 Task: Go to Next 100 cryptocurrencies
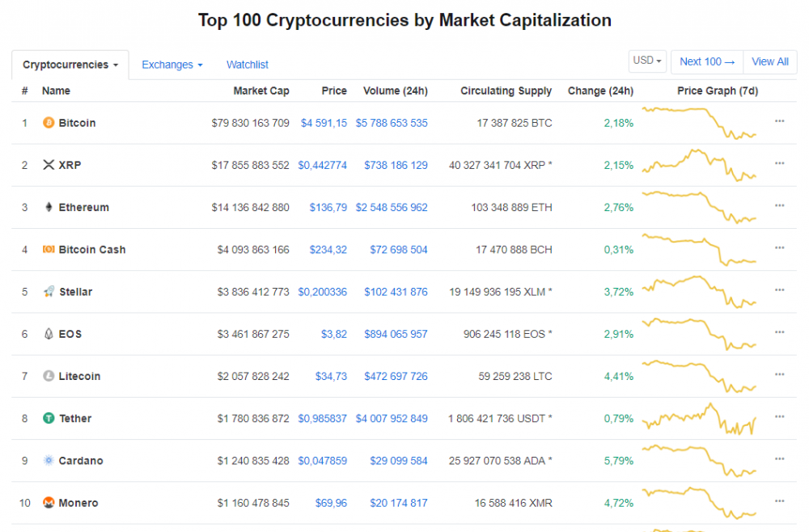(707, 61)
